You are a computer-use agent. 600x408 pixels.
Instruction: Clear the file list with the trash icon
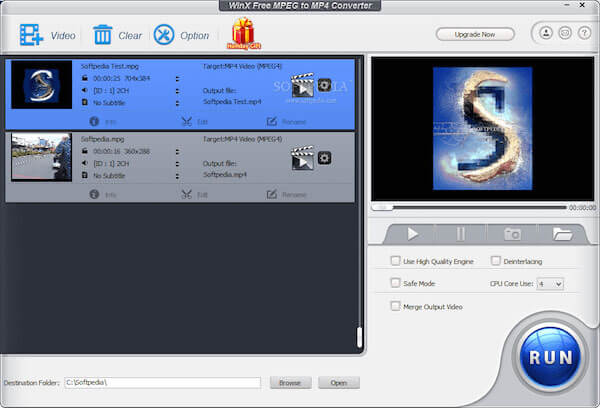(103, 35)
